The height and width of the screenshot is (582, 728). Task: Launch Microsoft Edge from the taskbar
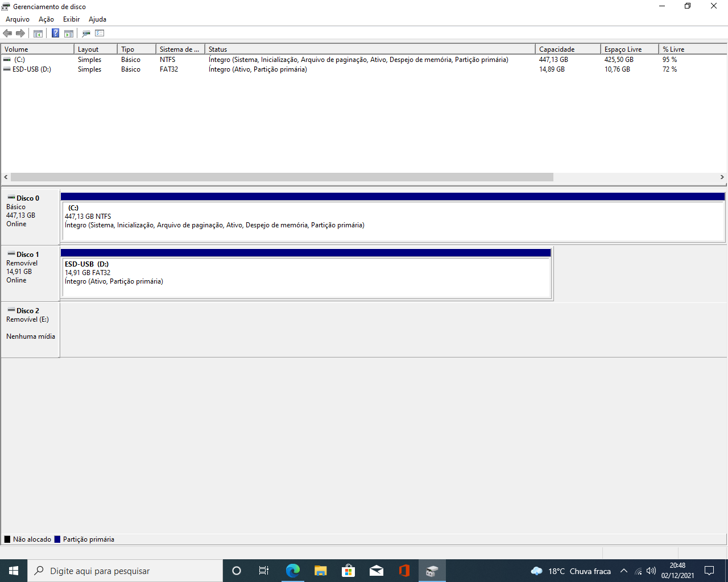pos(292,571)
